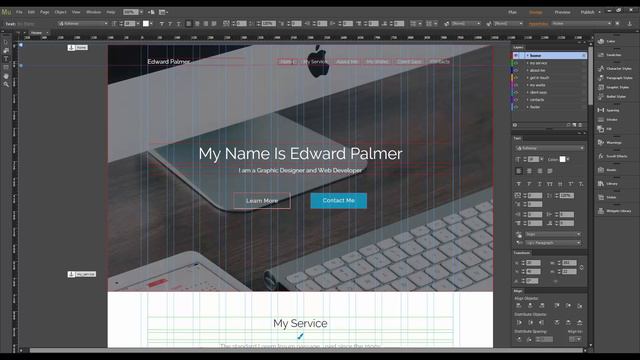This screenshot has height=360, width=640.
Task: Open the Spacing panel
Action: (x=609, y=110)
